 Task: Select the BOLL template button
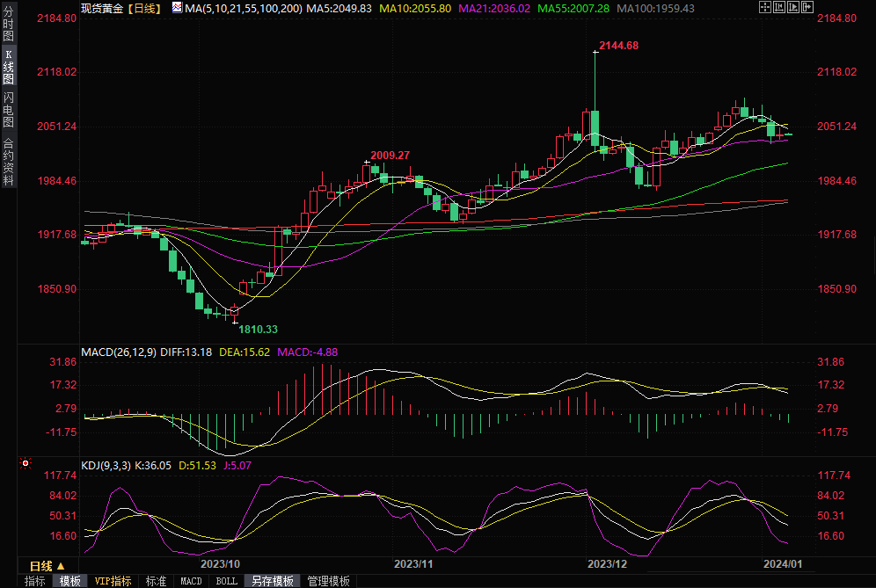[226, 581]
